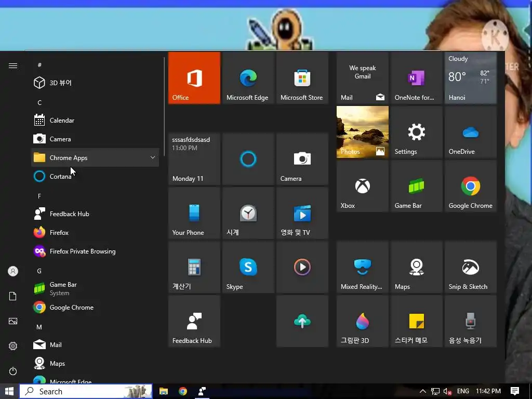Open Camera from the app list
This screenshot has width=532, height=399.
pos(95,139)
